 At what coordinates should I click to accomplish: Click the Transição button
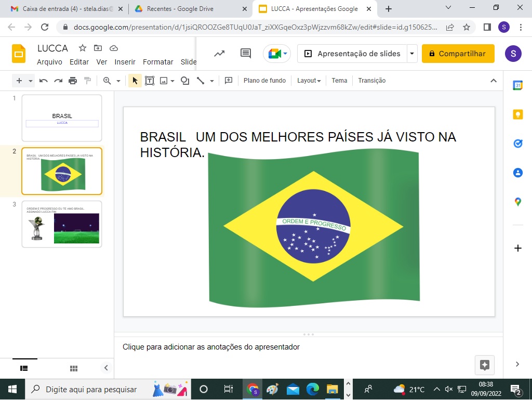[372, 81]
